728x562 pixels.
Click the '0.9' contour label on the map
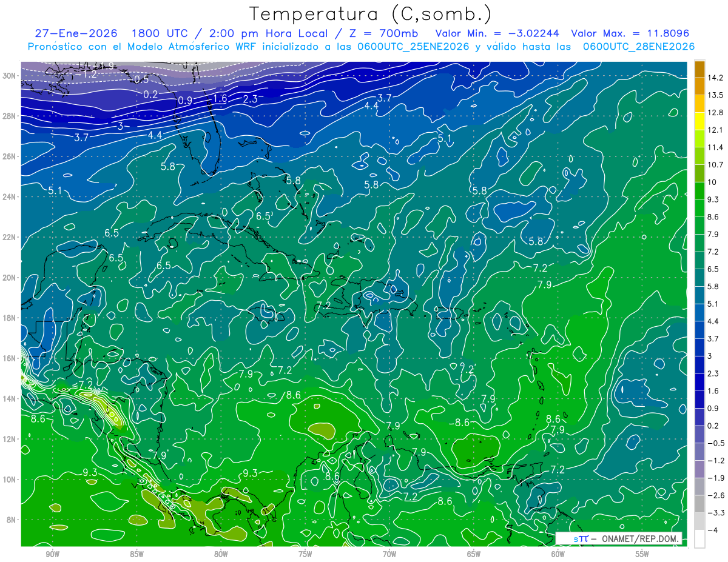coord(186,100)
